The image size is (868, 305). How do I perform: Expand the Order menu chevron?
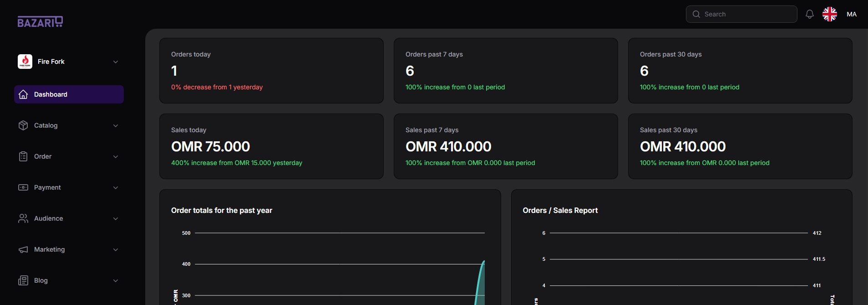coord(116,156)
